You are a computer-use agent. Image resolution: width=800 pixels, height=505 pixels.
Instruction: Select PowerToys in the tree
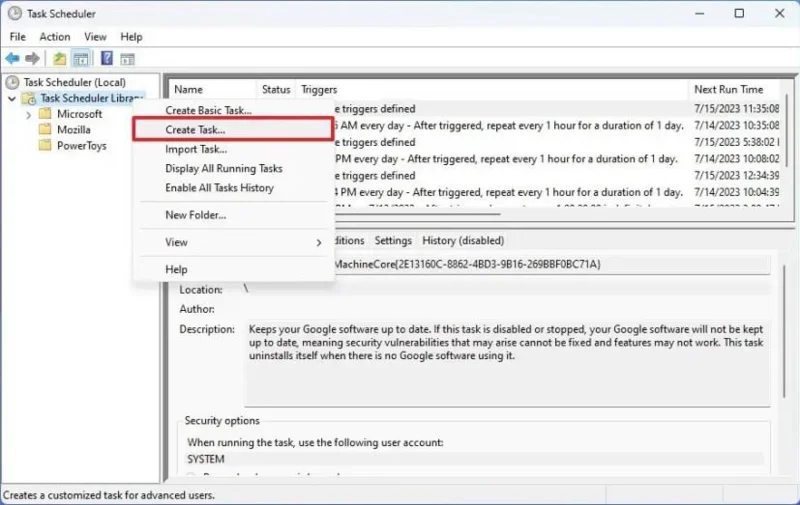point(82,146)
